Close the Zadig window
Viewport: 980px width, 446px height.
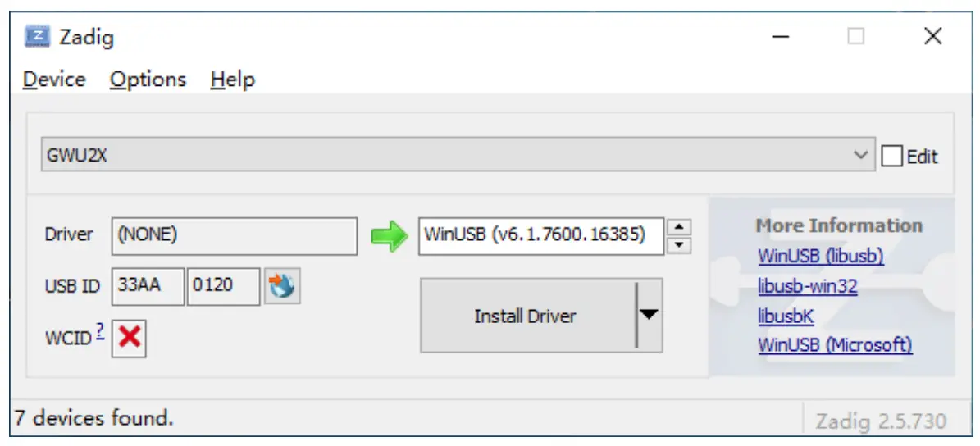click(x=932, y=36)
